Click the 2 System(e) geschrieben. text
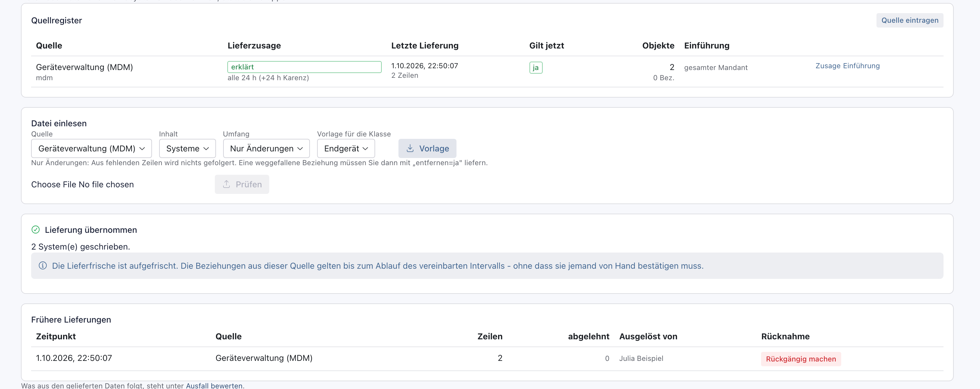 (81, 246)
